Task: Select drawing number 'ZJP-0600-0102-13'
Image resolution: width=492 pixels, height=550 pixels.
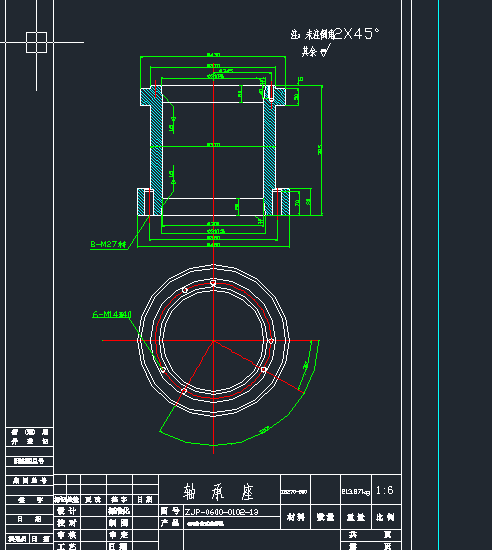Action: pos(222,512)
